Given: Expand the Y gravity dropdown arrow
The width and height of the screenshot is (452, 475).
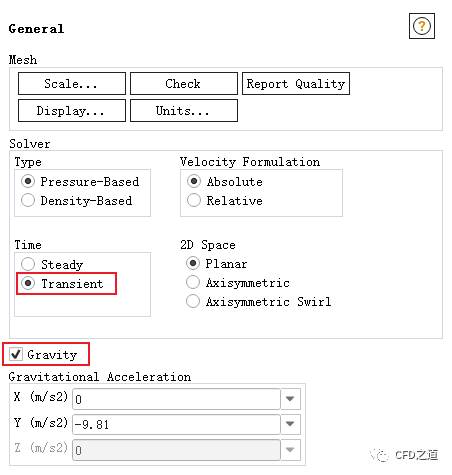Looking at the screenshot, I should click(290, 424).
